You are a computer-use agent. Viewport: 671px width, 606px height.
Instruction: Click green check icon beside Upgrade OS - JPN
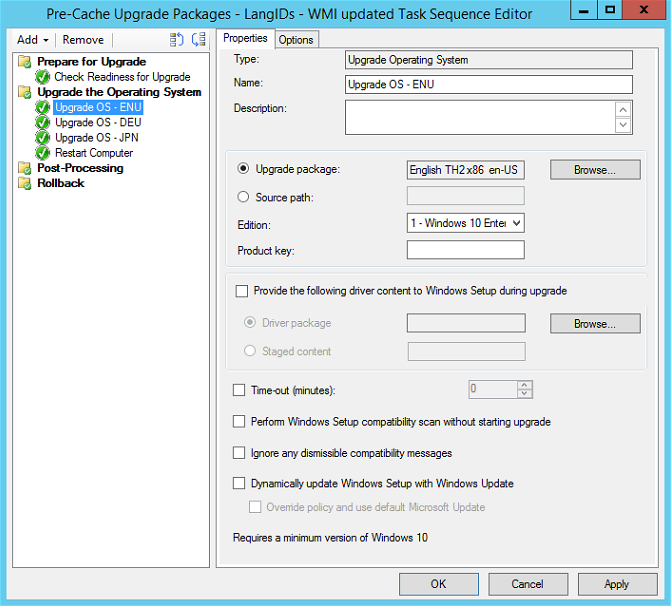coord(42,138)
